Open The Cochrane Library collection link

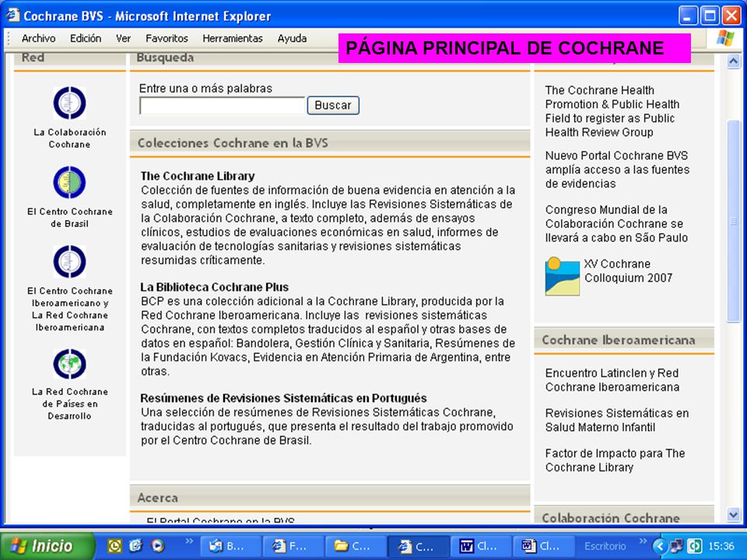(x=198, y=177)
